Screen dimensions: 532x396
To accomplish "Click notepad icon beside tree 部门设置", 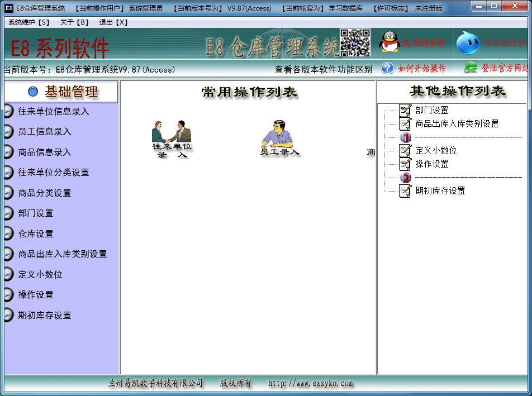I will [405, 110].
